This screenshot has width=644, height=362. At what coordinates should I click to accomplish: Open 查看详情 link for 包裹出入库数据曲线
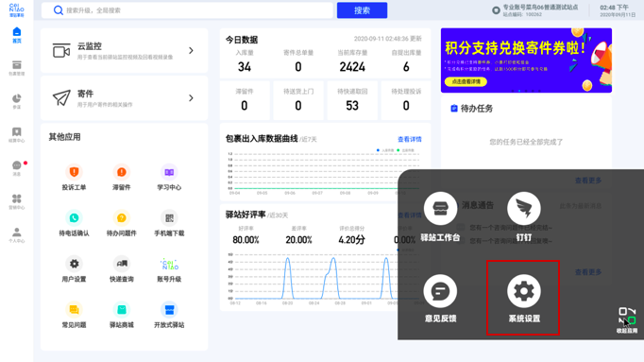(x=410, y=139)
